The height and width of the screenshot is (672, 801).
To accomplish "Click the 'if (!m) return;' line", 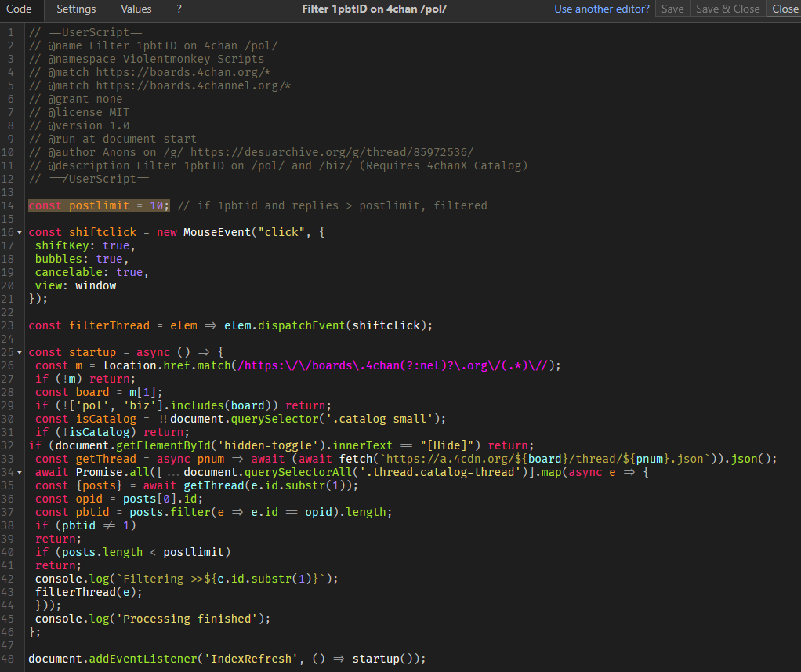I will 85,379.
